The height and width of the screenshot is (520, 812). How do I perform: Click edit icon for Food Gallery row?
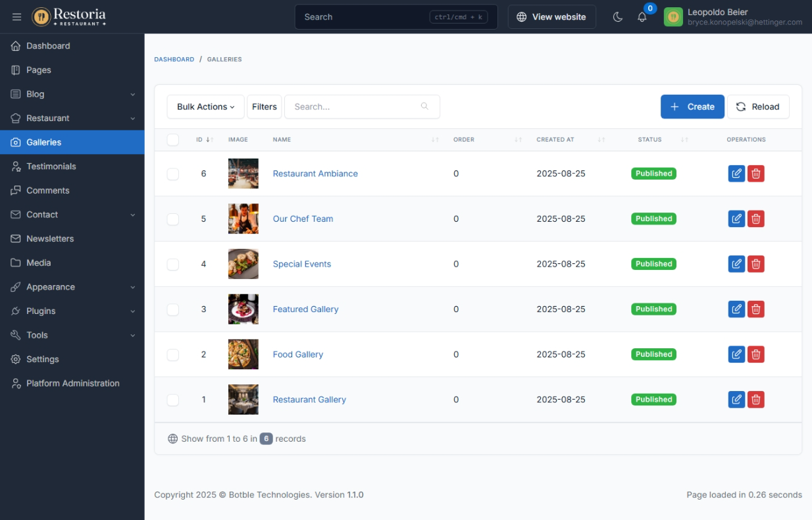coord(736,354)
